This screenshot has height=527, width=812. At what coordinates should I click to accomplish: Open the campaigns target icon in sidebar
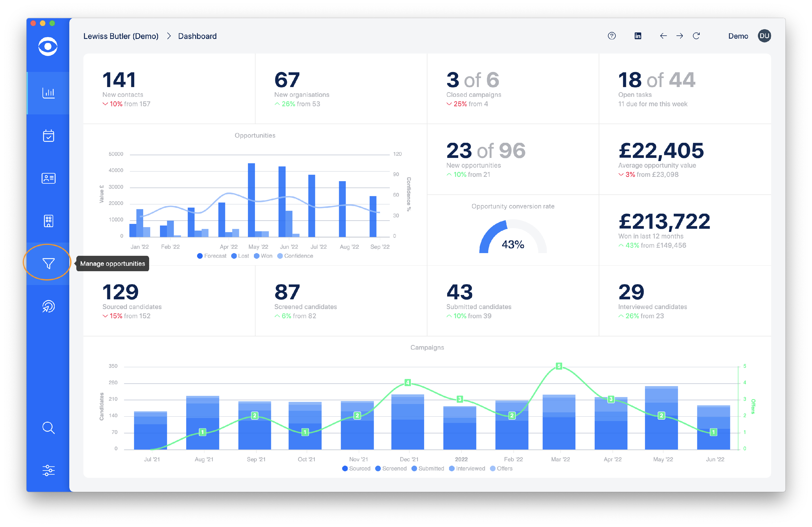[48, 306]
